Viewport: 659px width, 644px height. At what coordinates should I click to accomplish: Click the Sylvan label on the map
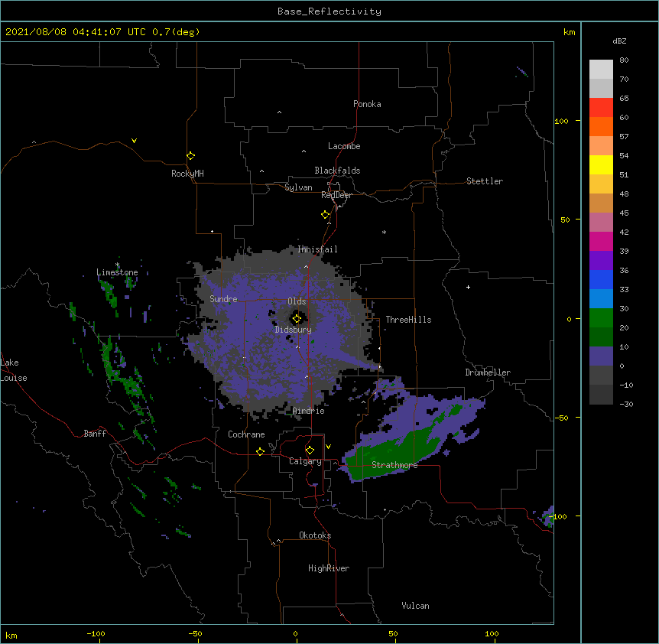(x=298, y=187)
